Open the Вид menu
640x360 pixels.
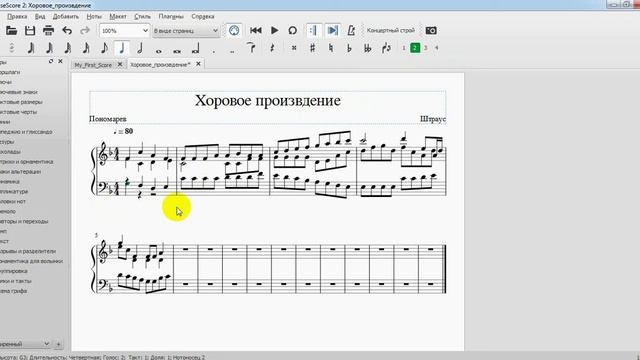[x=40, y=16]
